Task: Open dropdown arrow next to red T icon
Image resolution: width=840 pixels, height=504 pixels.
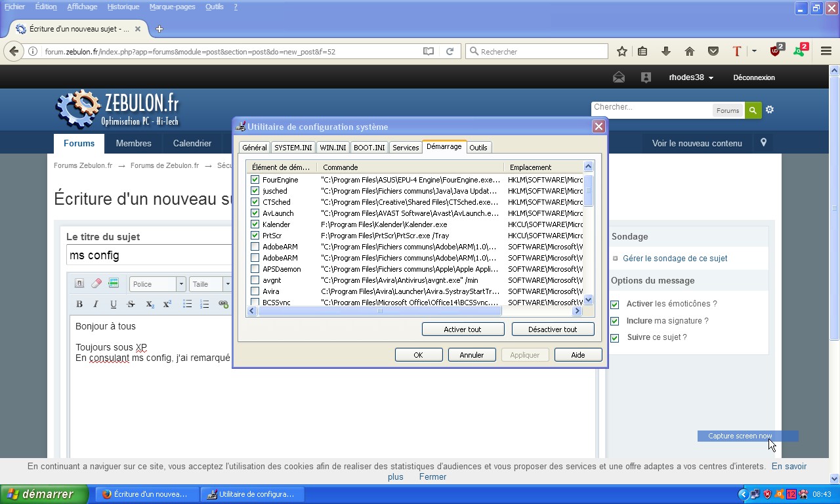Action: tap(754, 51)
